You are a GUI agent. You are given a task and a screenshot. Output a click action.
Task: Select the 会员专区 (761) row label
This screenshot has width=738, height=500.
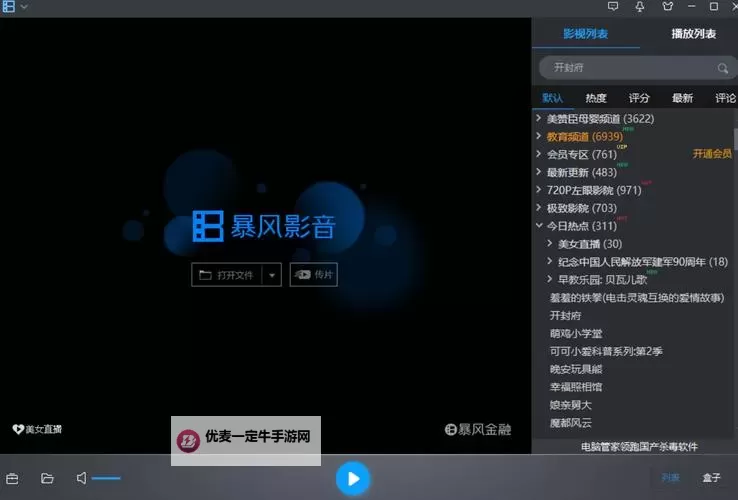[x=582, y=154]
